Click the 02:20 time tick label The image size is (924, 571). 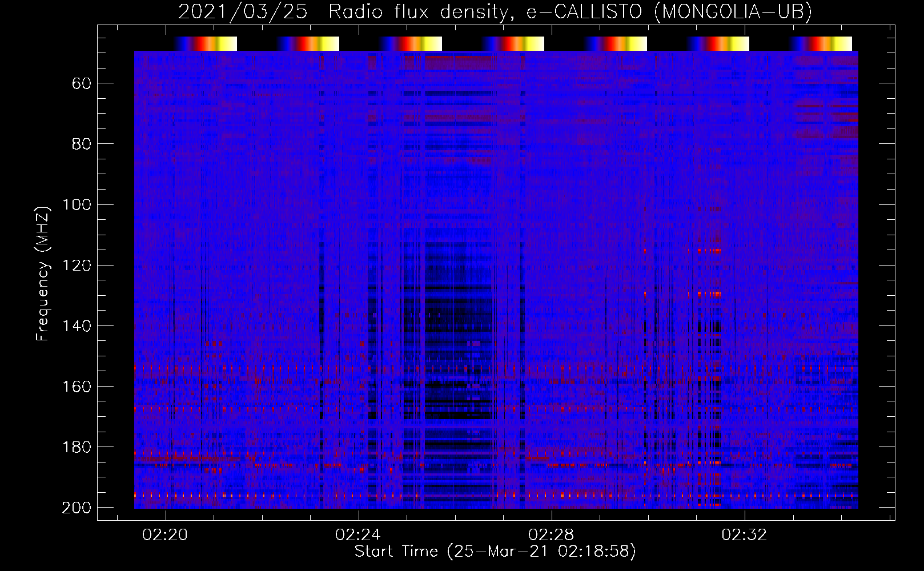click(166, 535)
